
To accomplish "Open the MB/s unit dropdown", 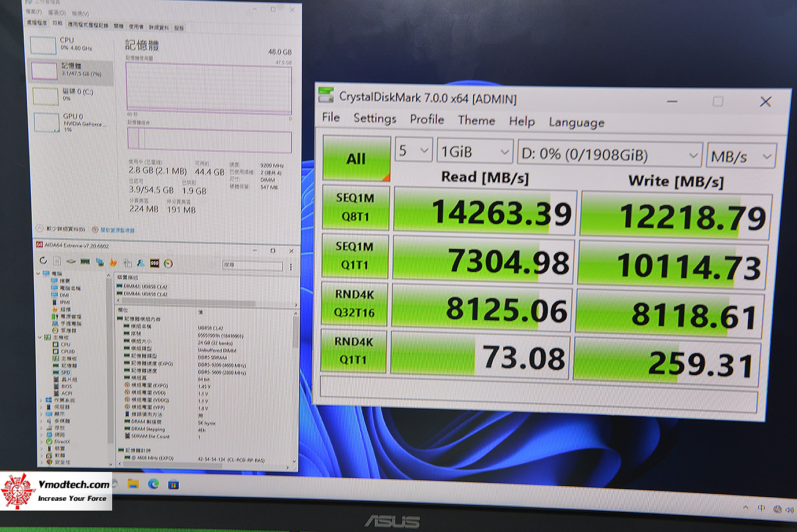I will click(x=741, y=157).
